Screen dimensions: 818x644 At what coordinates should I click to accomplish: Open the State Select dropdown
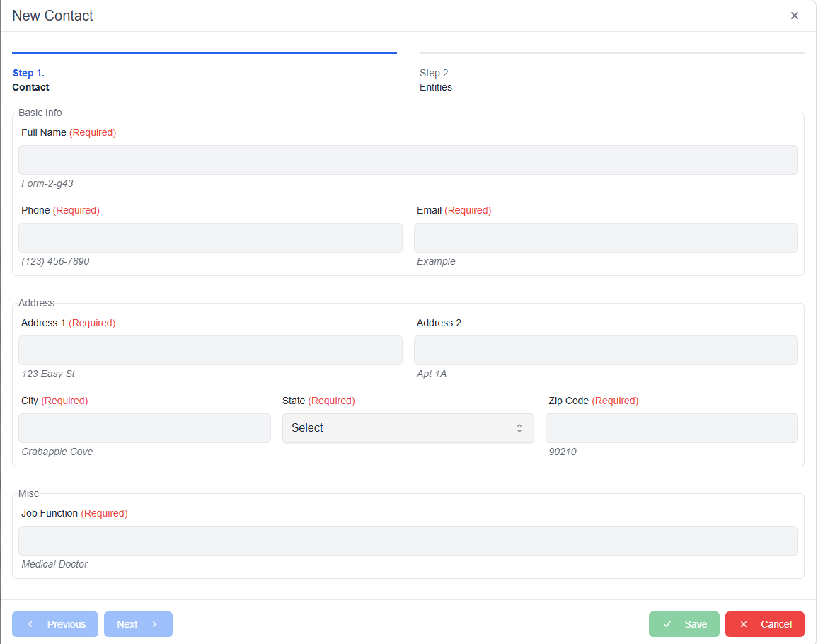408,428
